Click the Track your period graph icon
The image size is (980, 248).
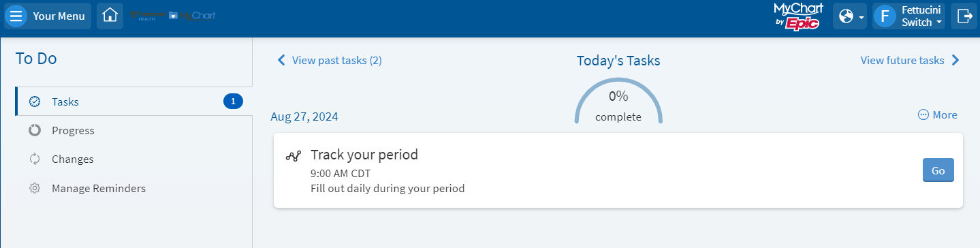click(x=294, y=156)
